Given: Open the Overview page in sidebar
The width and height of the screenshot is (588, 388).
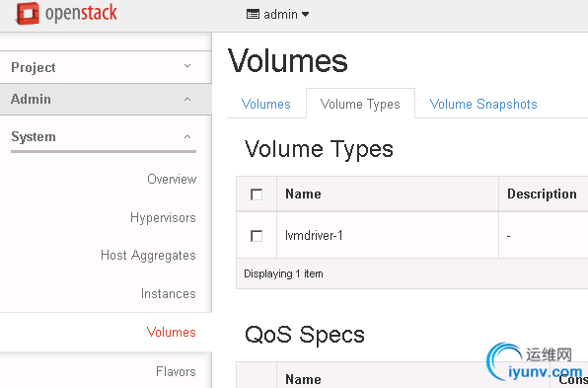Looking at the screenshot, I should point(172,179).
